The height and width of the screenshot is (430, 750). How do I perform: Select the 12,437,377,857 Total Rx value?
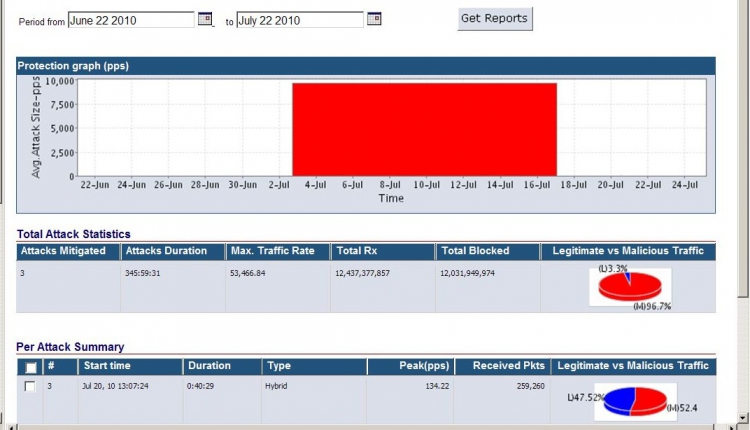pos(362,273)
